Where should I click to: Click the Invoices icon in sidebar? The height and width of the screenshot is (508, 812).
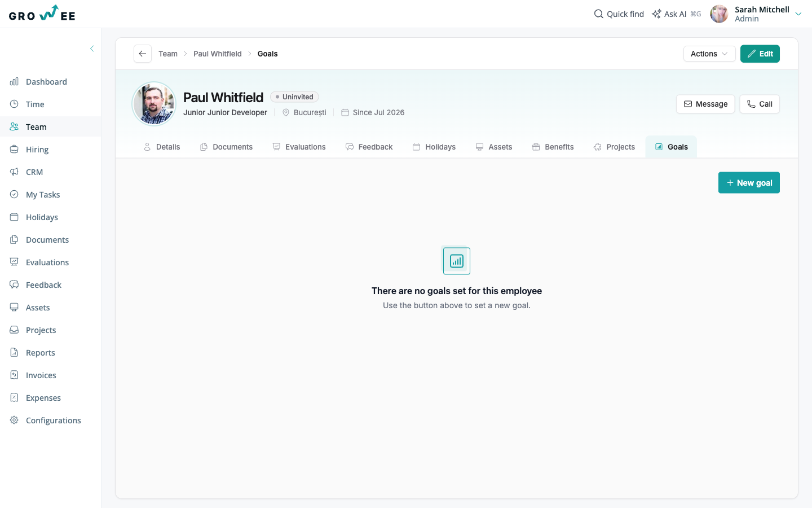[x=14, y=375]
